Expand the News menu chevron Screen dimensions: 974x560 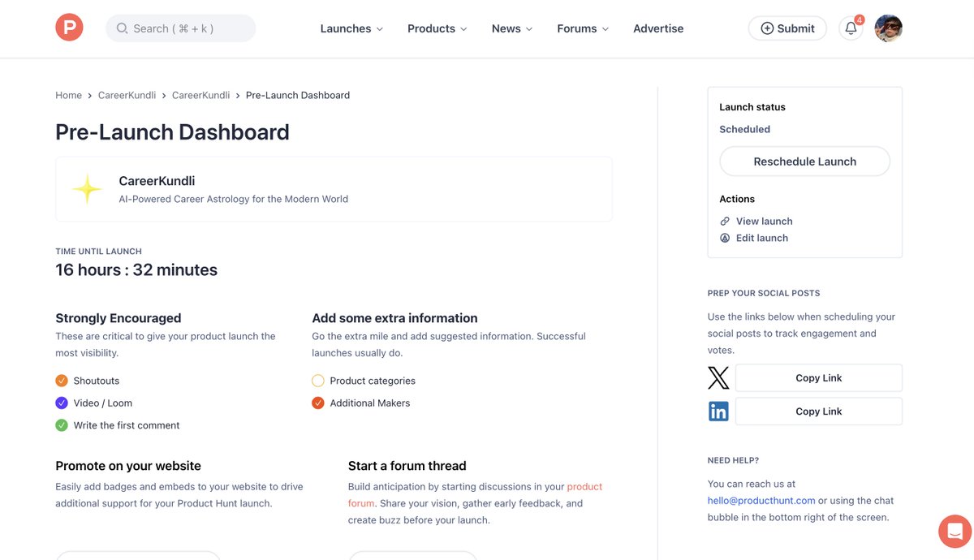click(x=529, y=29)
